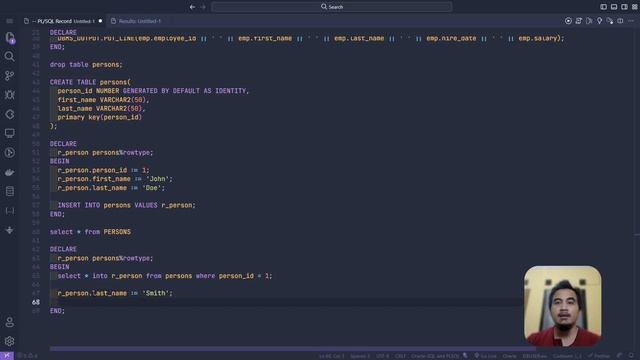Screen dimensions: 640x360
Task: Switch to the Results: Untitled-1 tab
Action: pyautogui.click(x=137, y=21)
